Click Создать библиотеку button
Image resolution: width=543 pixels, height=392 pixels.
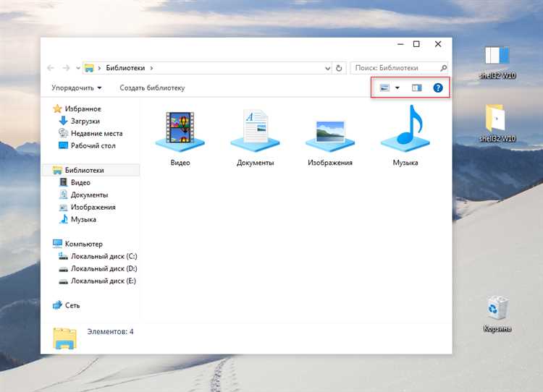pyautogui.click(x=152, y=88)
